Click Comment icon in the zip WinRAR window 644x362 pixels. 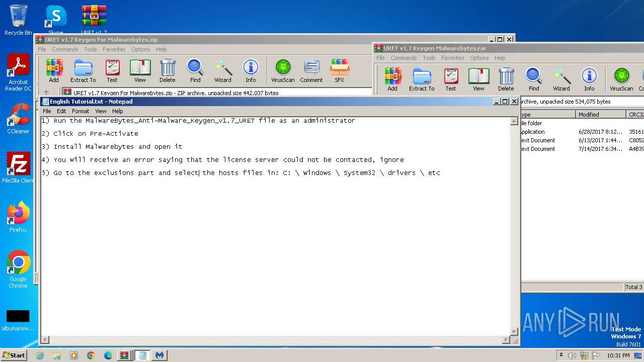[311, 70]
